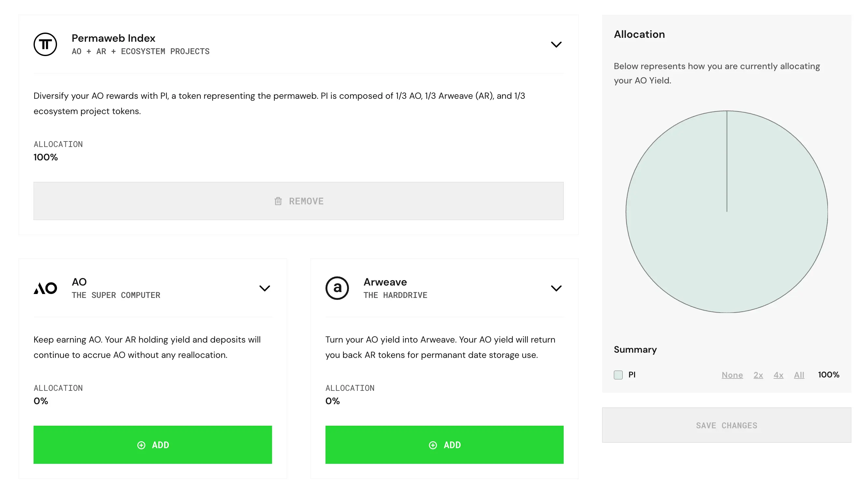Click the add icon on AO card
Screen dimensions: 868x485
(x=142, y=445)
